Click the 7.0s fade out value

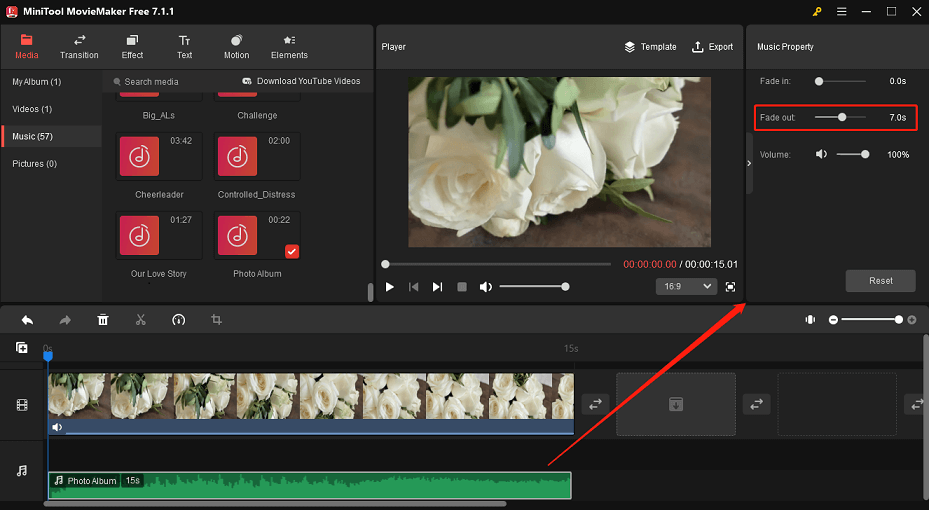point(898,117)
